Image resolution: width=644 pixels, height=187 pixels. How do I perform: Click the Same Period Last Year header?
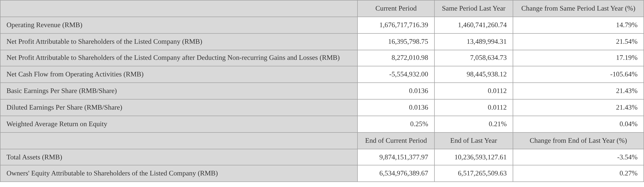click(473, 9)
